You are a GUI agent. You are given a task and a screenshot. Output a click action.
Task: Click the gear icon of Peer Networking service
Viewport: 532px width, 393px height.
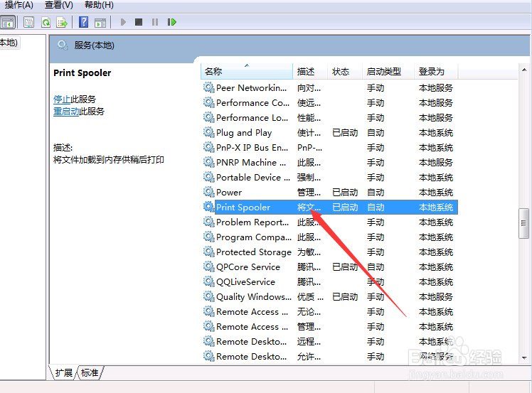208,87
